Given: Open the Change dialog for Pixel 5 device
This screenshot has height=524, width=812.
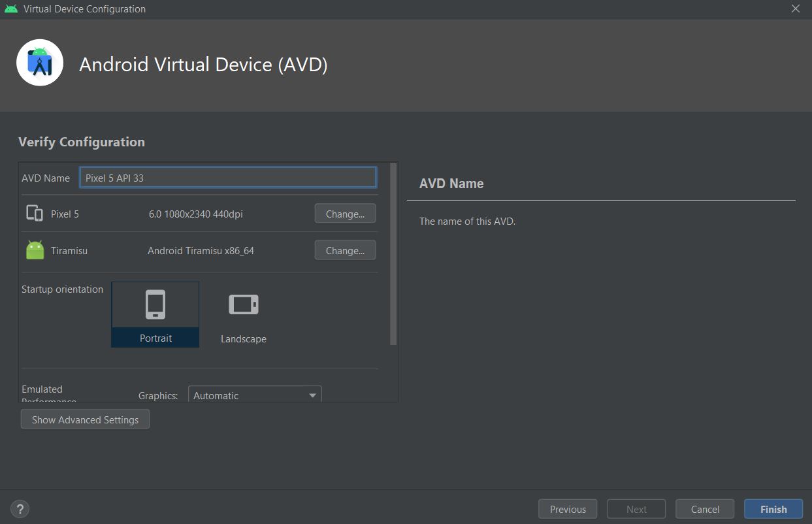Looking at the screenshot, I should [345, 213].
